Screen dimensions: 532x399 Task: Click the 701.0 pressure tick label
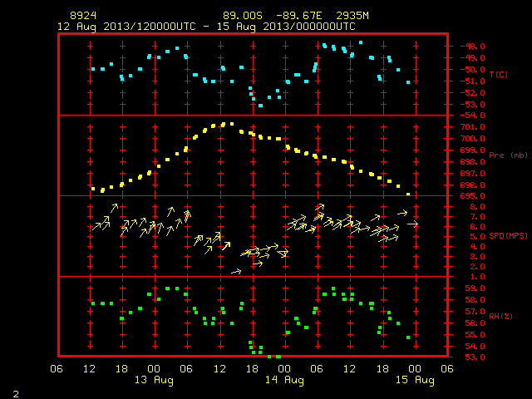click(472, 127)
